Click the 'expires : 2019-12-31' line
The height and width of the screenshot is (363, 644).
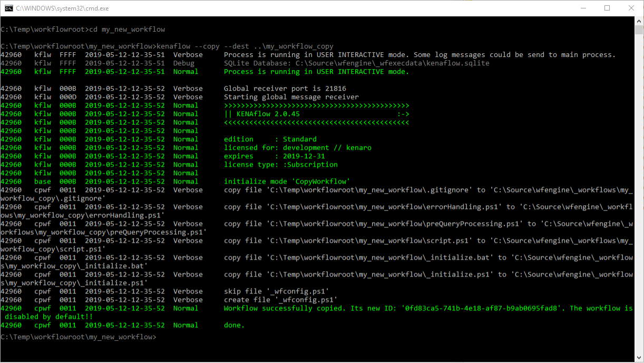[275, 156]
